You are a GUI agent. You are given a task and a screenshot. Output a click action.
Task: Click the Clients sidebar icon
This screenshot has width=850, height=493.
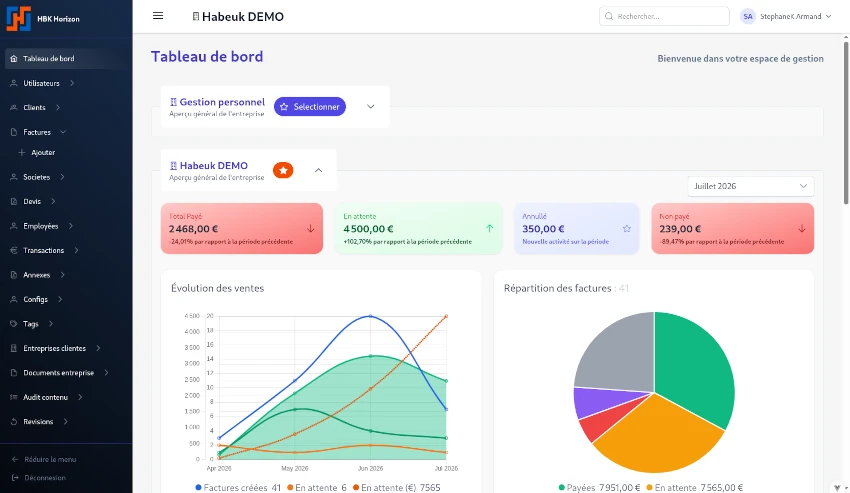tap(14, 107)
